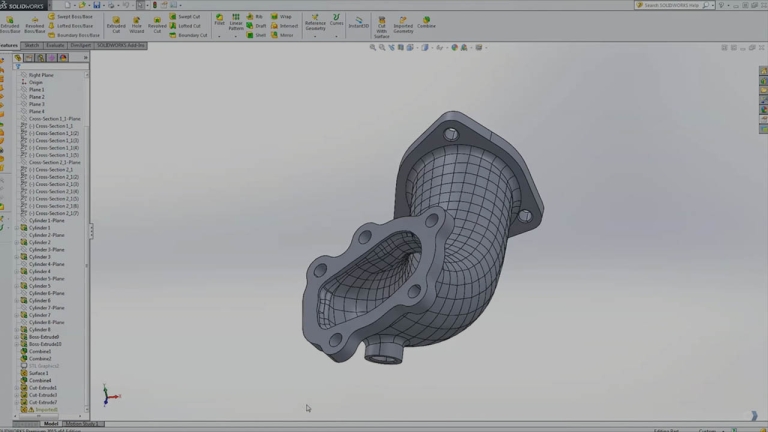The width and height of the screenshot is (768, 432).
Task: Open the FeatureManager design tree tab
Action: coord(18,58)
